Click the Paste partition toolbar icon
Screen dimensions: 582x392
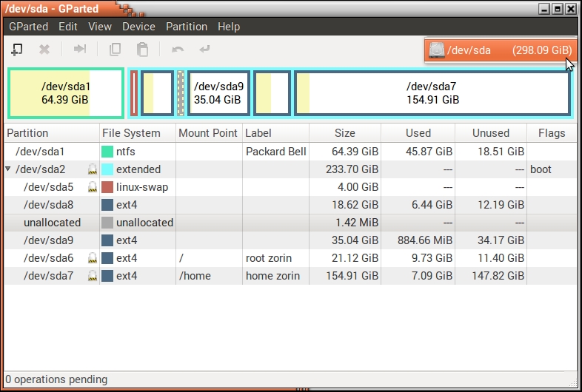[x=143, y=50]
